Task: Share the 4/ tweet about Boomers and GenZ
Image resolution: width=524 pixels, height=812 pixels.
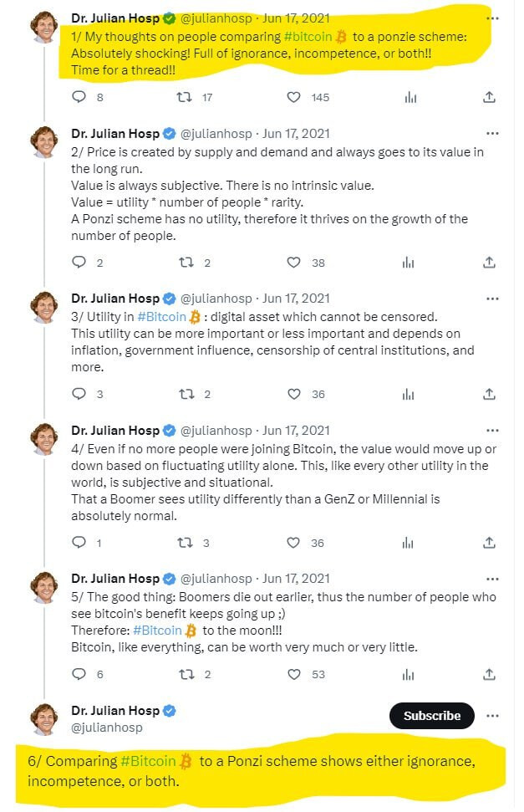Action: tap(489, 543)
